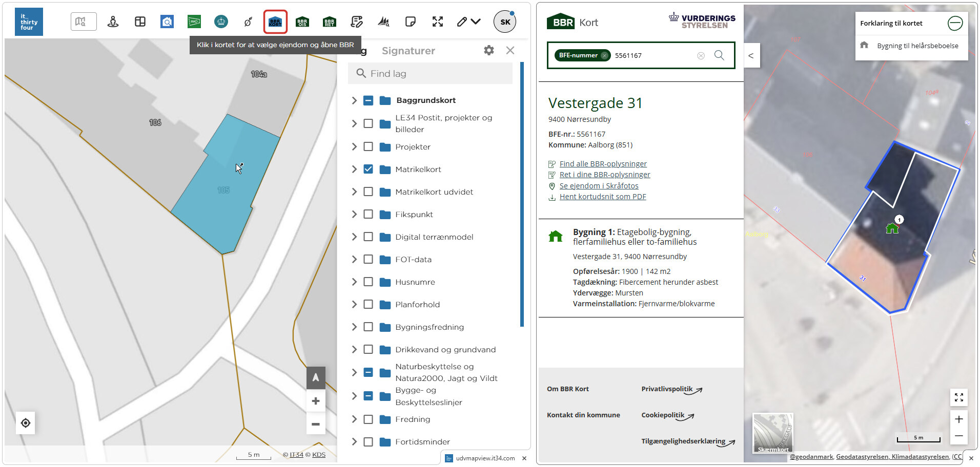Switch to the Signaturer tab
This screenshot has height=467, width=980.
(x=408, y=51)
